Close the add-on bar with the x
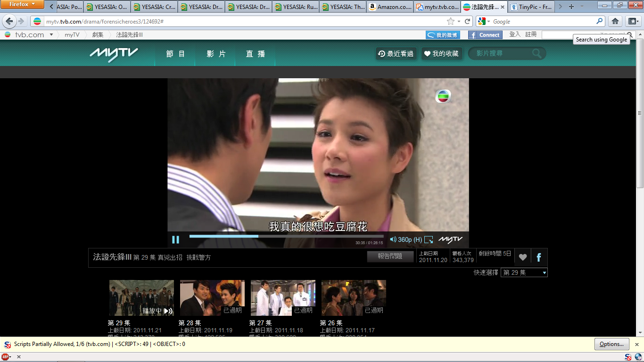Viewport: 644px width, 362px height. [19, 357]
